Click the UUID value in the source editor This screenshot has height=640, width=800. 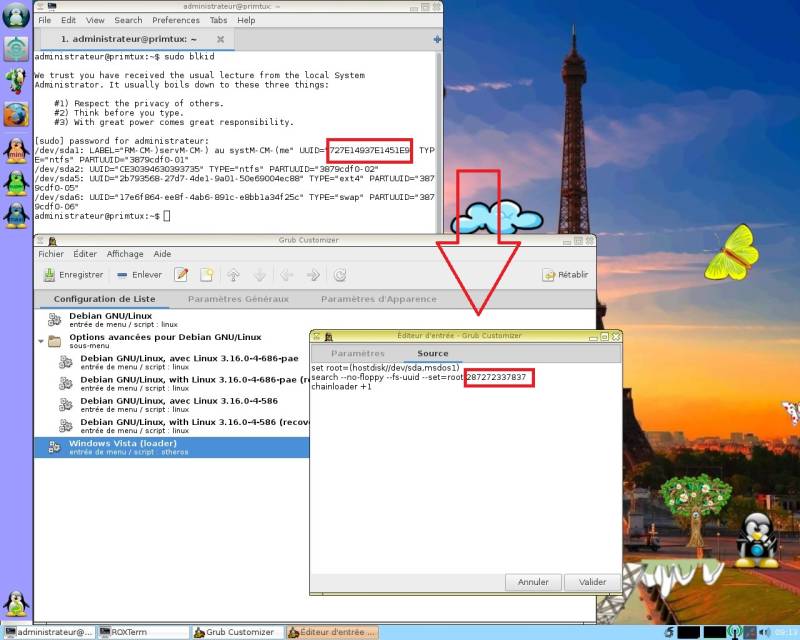496,377
